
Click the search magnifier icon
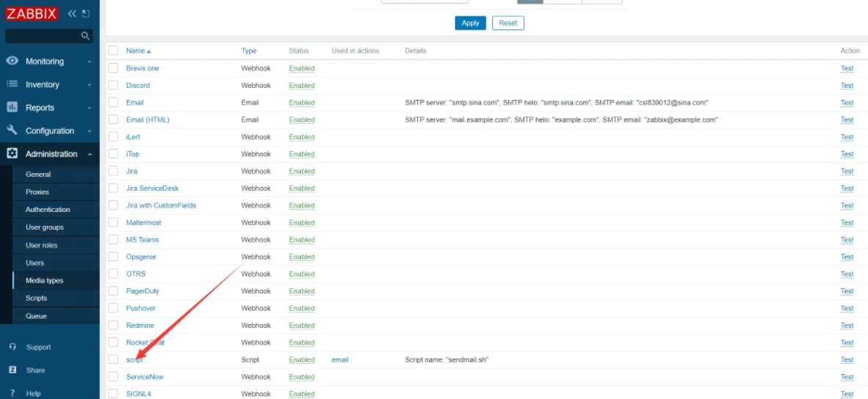[x=85, y=36]
